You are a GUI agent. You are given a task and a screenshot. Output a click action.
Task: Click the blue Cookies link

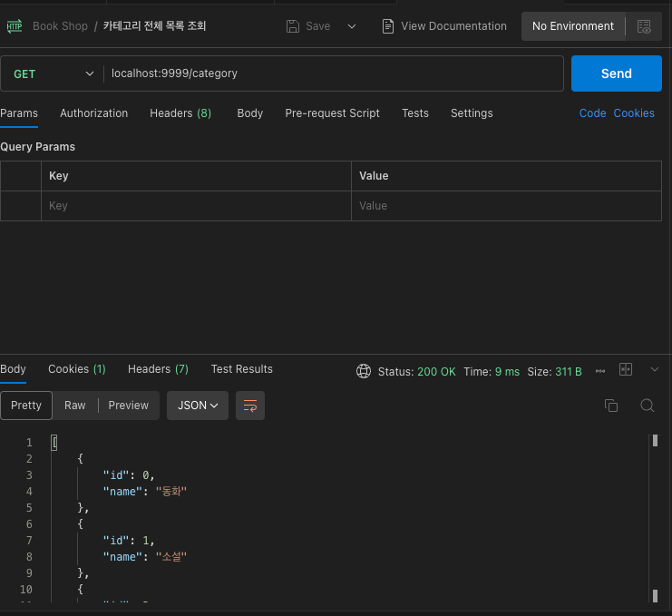(x=634, y=113)
